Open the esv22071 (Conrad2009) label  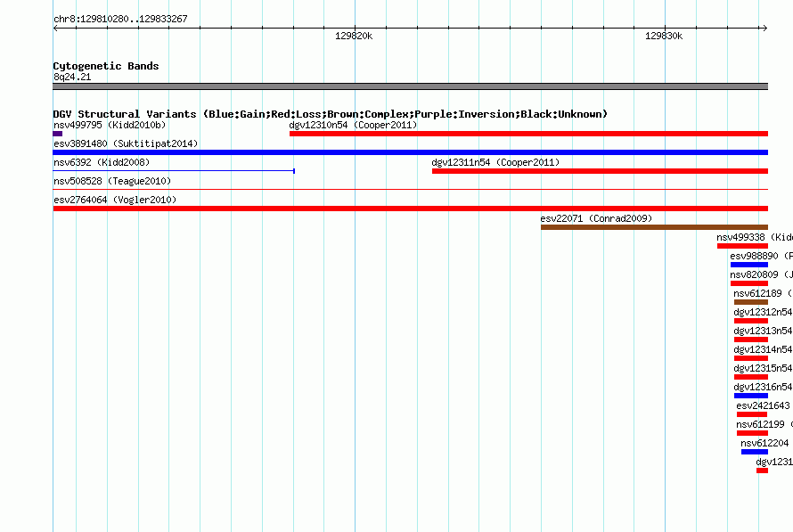coord(596,218)
